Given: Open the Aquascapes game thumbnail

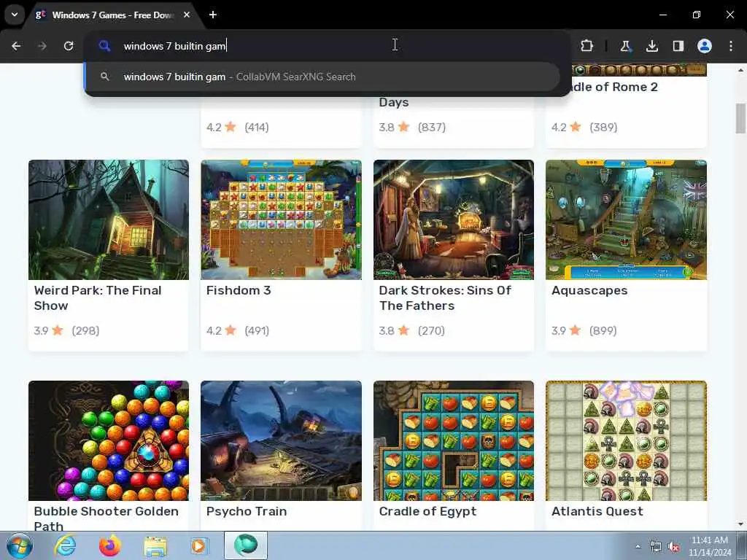Looking at the screenshot, I should point(626,219).
